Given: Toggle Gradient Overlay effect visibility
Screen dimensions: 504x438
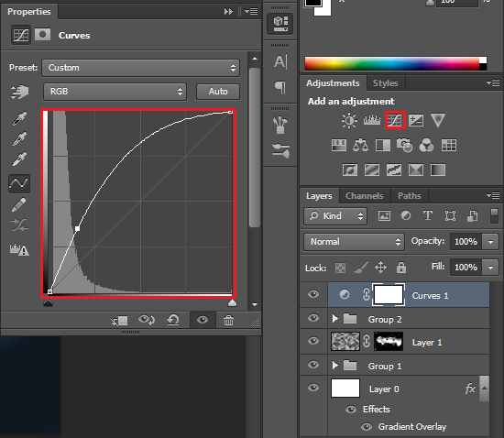Looking at the screenshot, I should click(x=367, y=427).
